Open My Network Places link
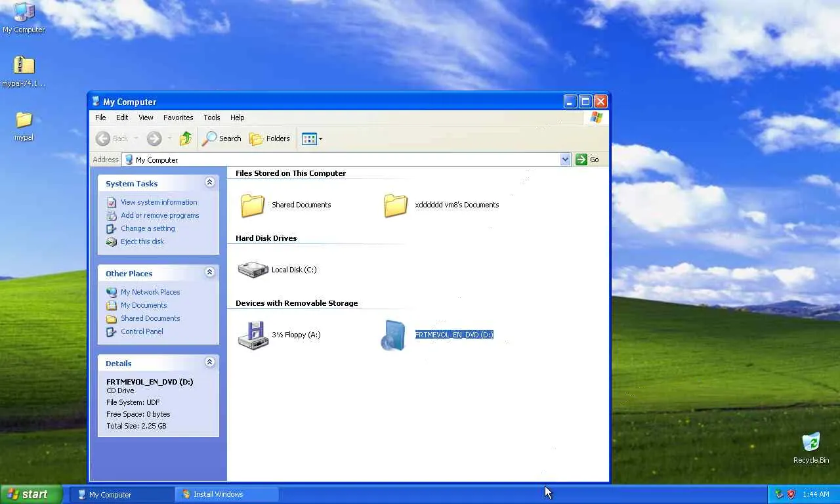Image resolution: width=840 pixels, height=504 pixels. click(150, 292)
